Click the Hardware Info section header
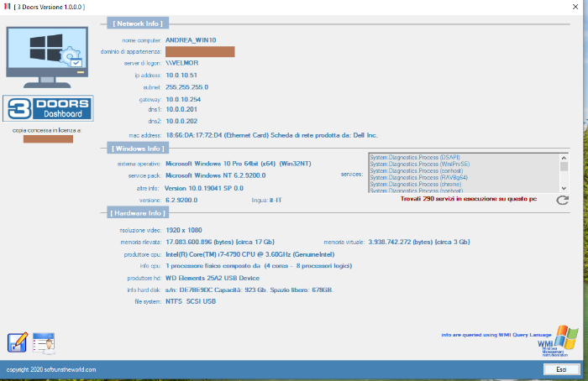Viewport: 588px width, 381px height. click(x=138, y=213)
